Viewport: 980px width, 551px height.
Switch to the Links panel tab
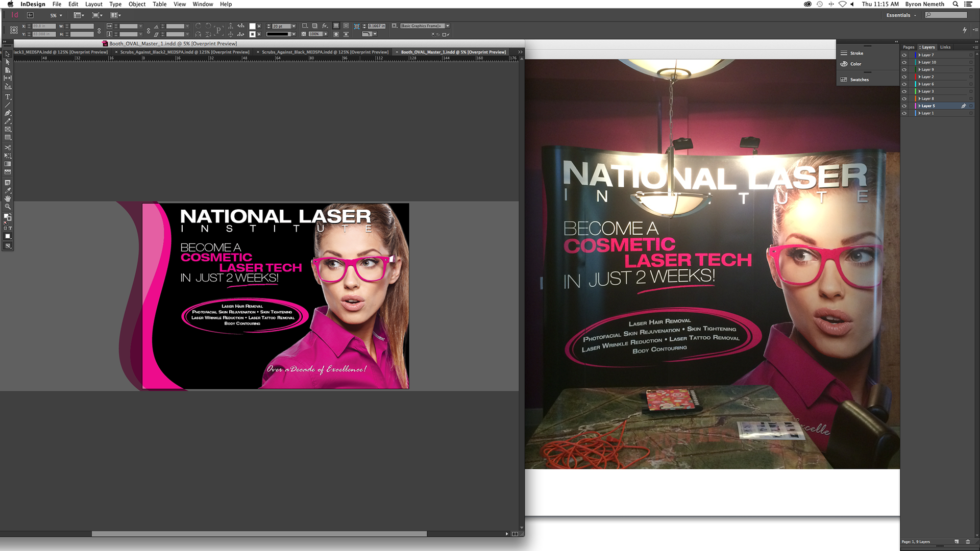click(x=945, y=47)
